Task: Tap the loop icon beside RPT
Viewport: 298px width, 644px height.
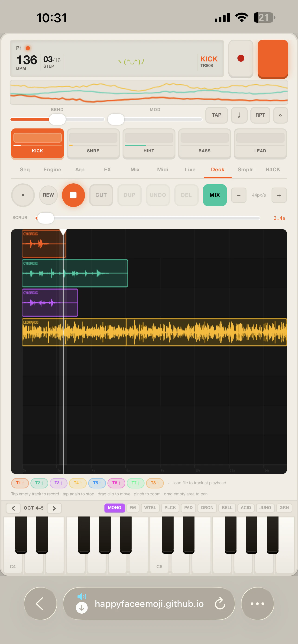Action: (281, 115)
